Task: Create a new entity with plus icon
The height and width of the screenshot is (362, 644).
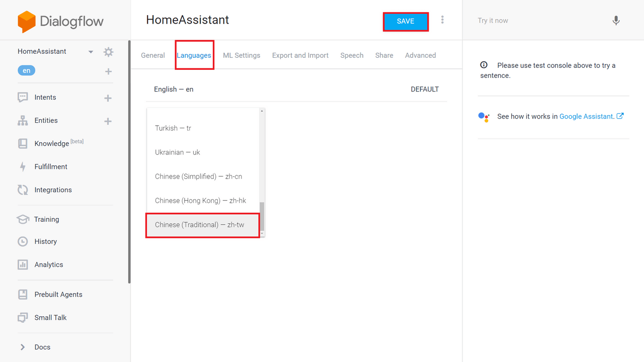Action: click(108, 121)
